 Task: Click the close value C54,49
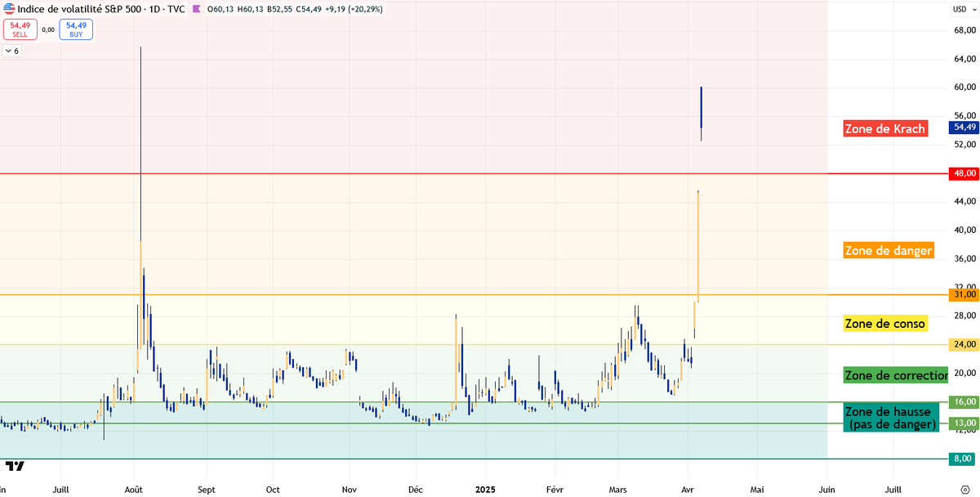[308, 10]
